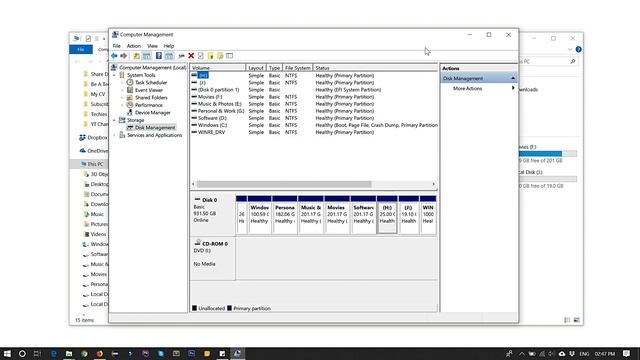Select the Software (D:) volume row

[313, 118]
